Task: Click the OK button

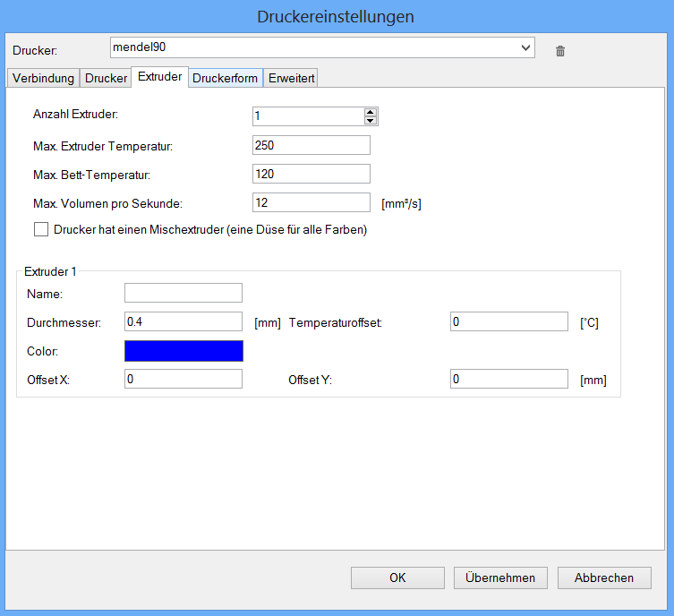Action: click(397, 577)
